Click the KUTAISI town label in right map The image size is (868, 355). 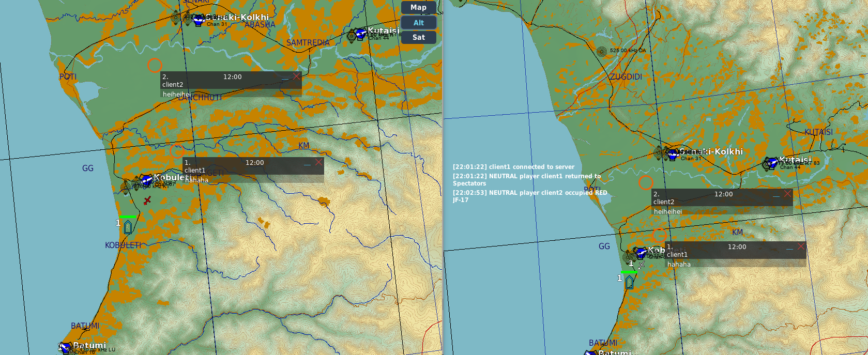818,132
